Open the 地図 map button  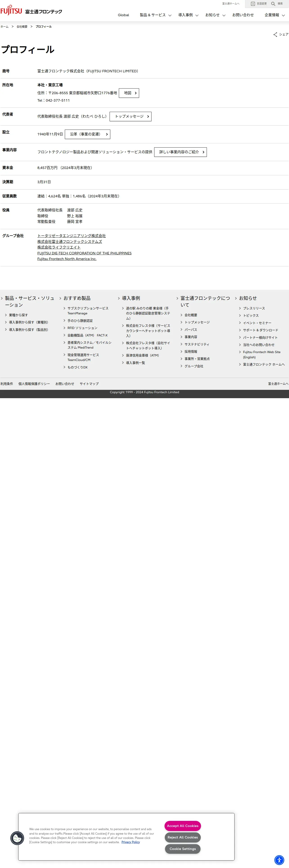129,93
